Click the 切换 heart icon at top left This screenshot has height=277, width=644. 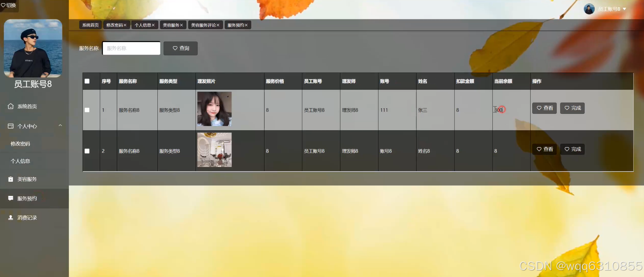3,5
